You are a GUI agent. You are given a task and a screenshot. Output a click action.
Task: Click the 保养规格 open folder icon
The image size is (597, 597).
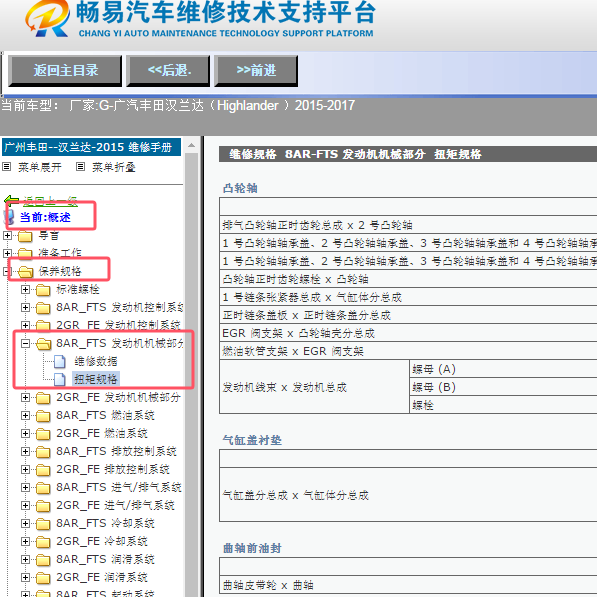(26, 272)
